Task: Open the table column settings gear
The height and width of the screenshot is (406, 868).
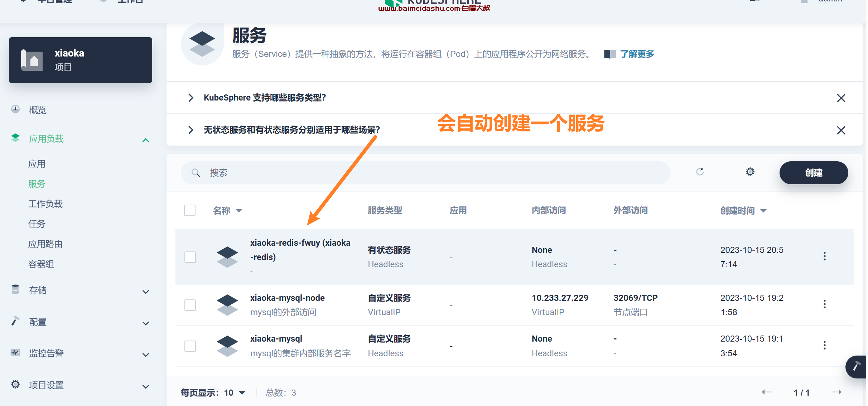Action: coord(750,172)
